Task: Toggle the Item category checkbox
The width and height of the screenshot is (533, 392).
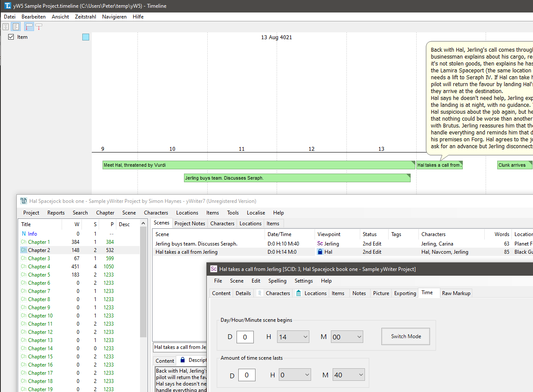Action: 11,37
